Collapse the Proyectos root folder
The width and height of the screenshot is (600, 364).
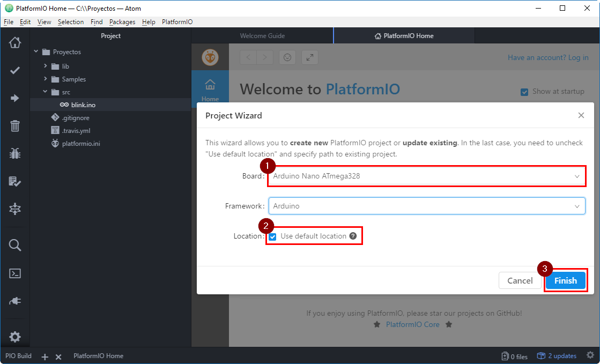[36, 51]
